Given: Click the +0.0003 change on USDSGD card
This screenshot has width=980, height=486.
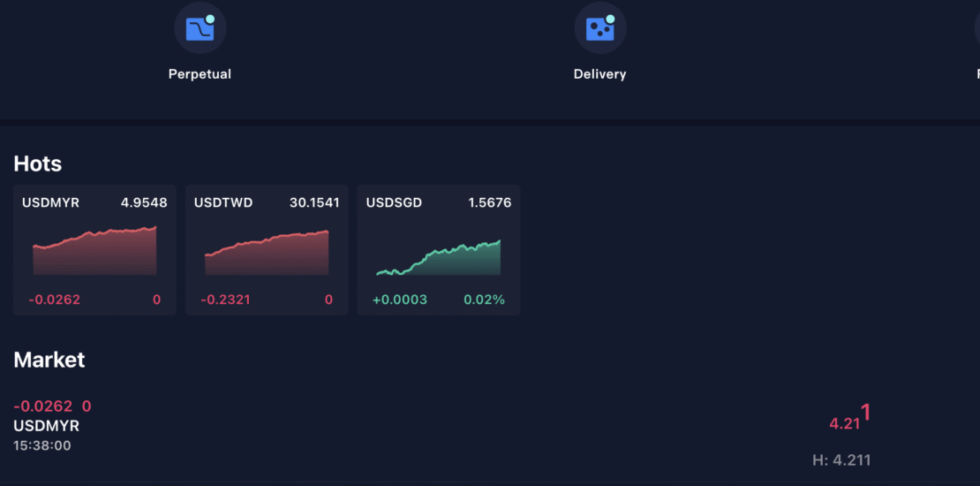Looking at the screenshot, I should click(x=399, y=300).
